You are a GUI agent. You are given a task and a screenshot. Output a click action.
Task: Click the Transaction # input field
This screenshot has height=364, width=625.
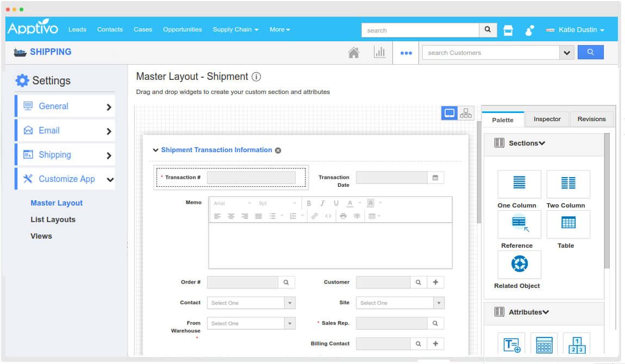point(251,177)
